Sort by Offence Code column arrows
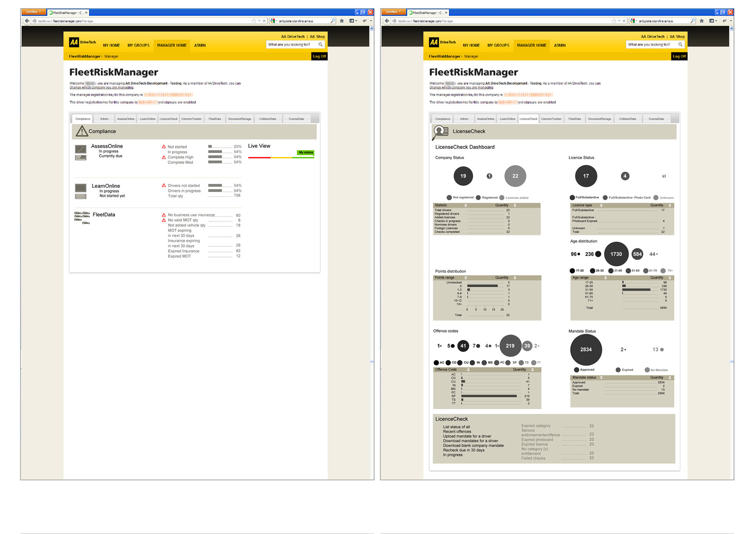Image resolution: width=756 pixels, height=534 pixels. click(468, 370)
